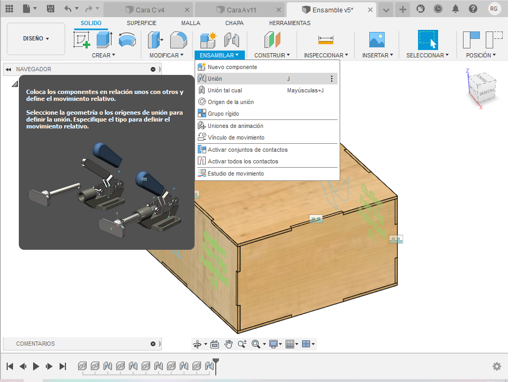Redo the last action

pyautogui.click(x=88, y=9)
